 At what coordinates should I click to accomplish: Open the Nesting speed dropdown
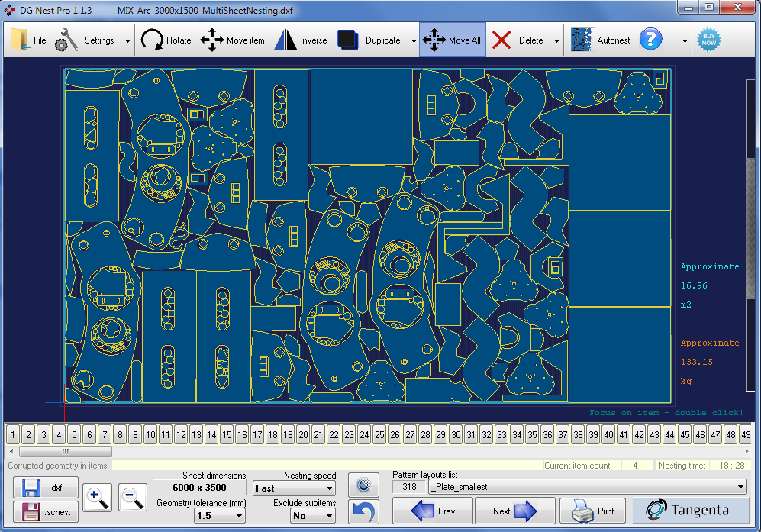[294, 488]
